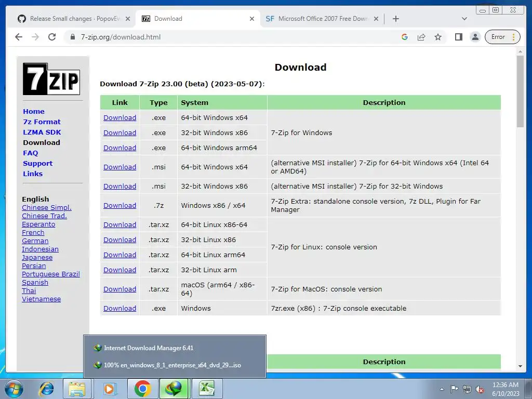This screenshot has width=532, height=399.
Task: Switch language to Portuguese Brazil
Action: coord(51,274)
